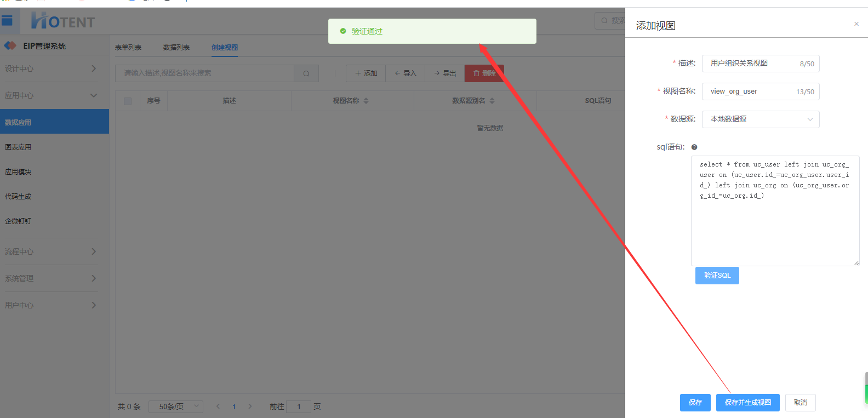Select 应用模块 in sidebar
Viewport: 868px width, 418px height.
[55, 171]
